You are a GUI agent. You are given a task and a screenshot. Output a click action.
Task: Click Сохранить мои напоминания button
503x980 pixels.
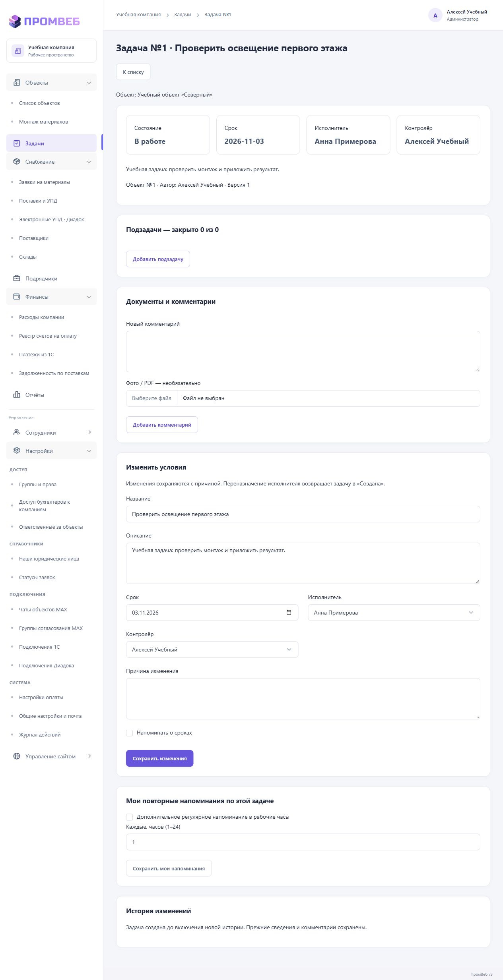169,868
